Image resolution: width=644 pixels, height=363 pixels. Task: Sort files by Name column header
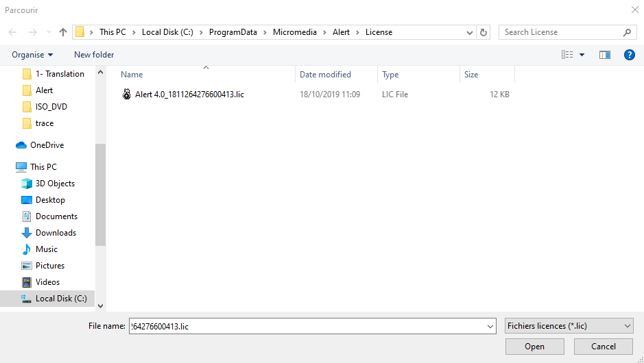tap(132, 75)
